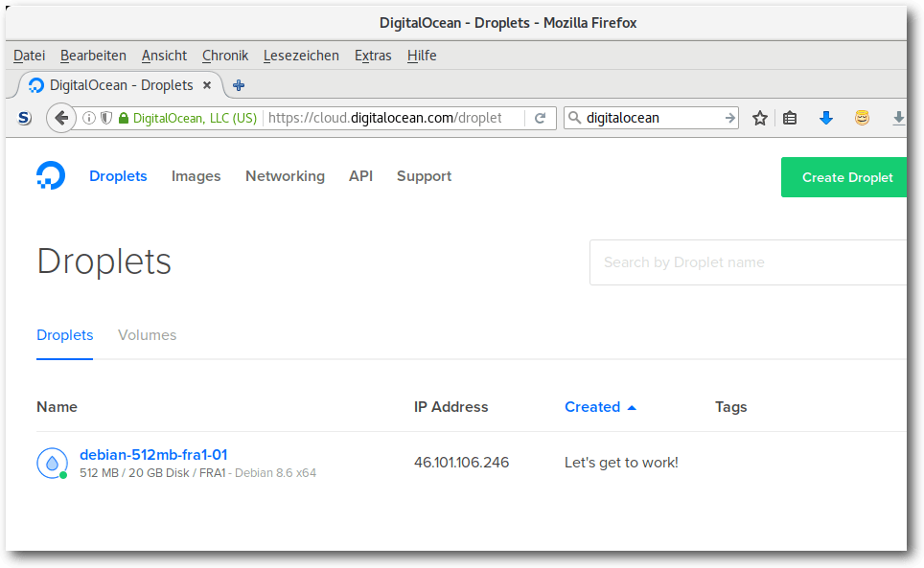Viewport: 924px width, 568px height.
Task: Click the smiley face toolbar icon
Action: coord(862,119)
